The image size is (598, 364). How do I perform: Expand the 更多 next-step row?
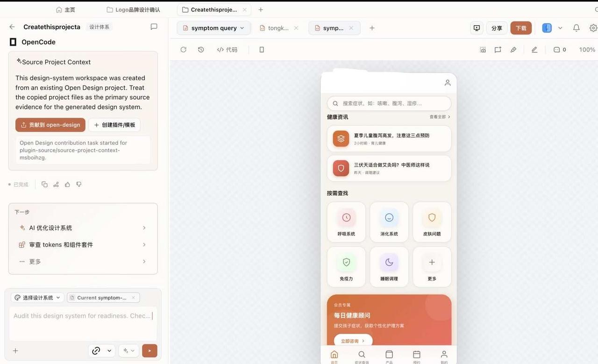coord(83,262)
